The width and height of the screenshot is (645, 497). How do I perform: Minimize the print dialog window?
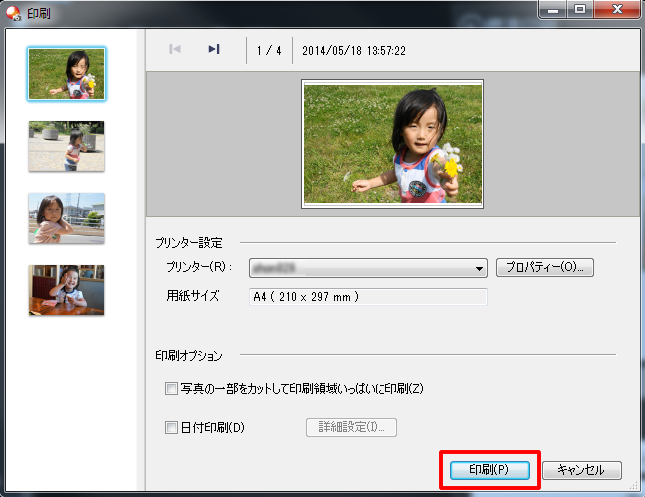coord(553,9)
